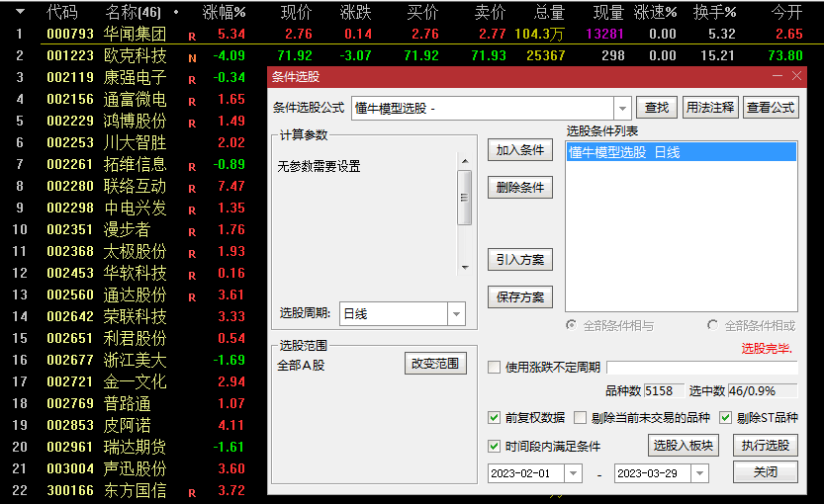Click the 涨跌不定周期 input field
Screen dimensions: 824x504
point(702,367)
